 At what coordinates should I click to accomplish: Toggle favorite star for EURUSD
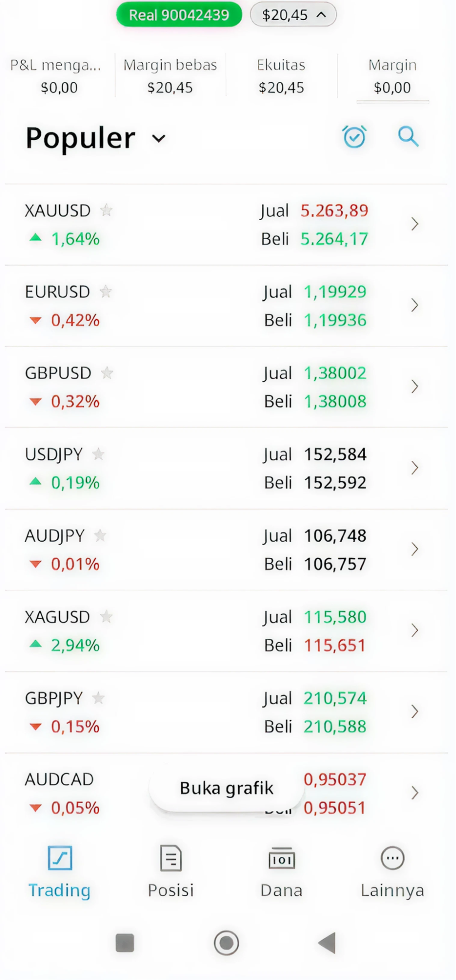(x=105, y=292)
